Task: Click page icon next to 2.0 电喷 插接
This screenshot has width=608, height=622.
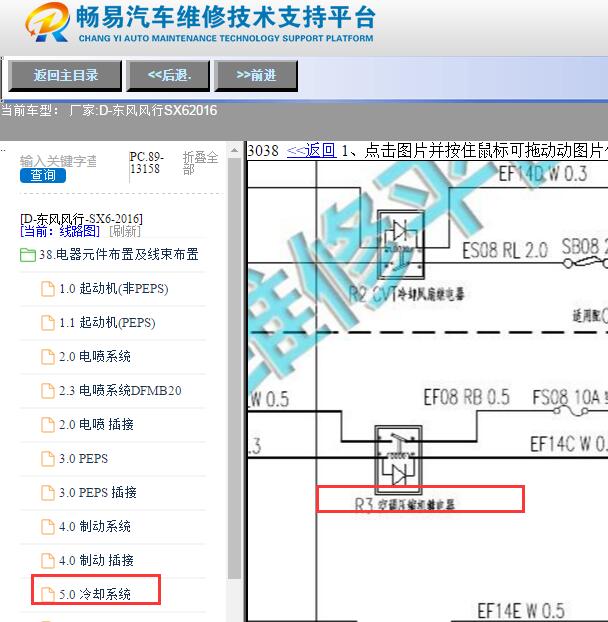Action: [x=48, y=425]
